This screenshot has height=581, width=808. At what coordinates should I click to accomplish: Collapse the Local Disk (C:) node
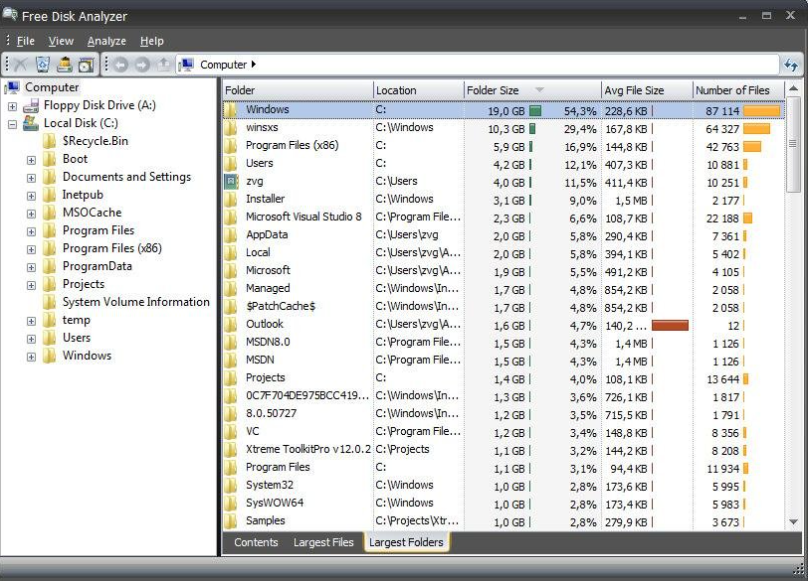pyautogui.click(x=12, y=124)
